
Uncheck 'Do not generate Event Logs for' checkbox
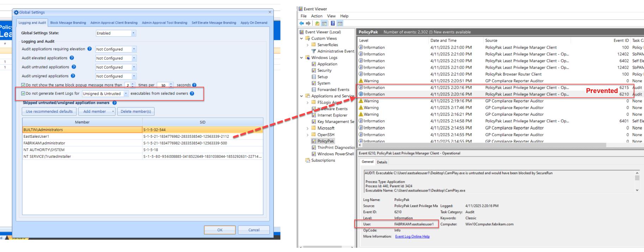click(x=23, y=94)
